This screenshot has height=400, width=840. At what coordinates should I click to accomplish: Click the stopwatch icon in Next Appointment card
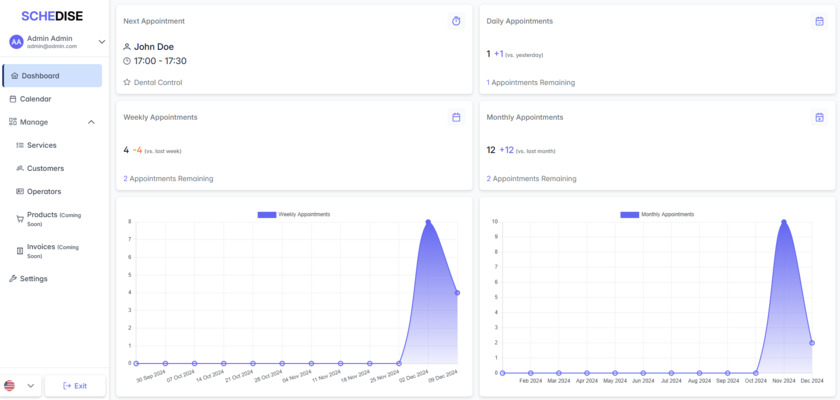pos(456,21)
